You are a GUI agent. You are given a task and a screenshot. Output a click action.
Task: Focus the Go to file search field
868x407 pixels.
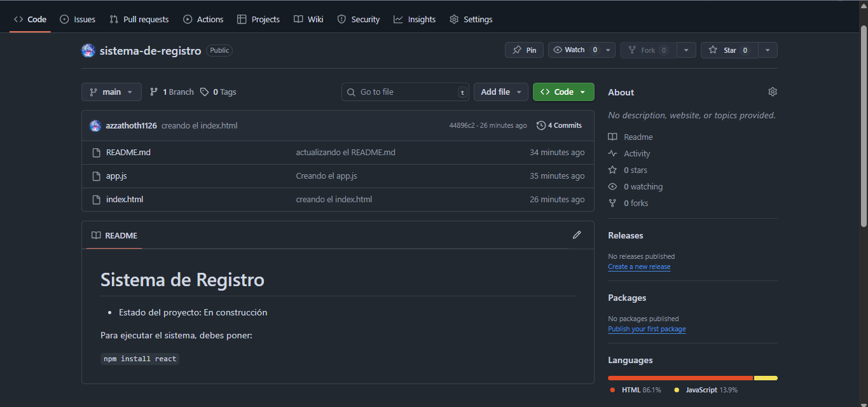(x=405, y=92)
